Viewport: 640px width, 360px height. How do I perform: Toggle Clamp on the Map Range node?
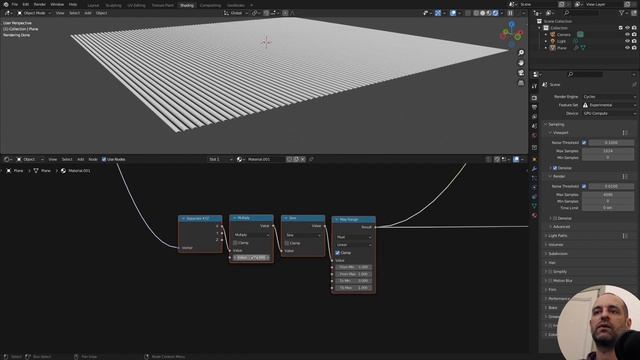point(338,253)
